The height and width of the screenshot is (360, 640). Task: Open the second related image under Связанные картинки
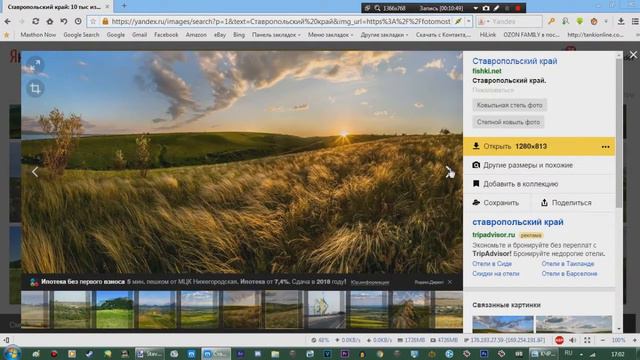click(x=573, y=324)
